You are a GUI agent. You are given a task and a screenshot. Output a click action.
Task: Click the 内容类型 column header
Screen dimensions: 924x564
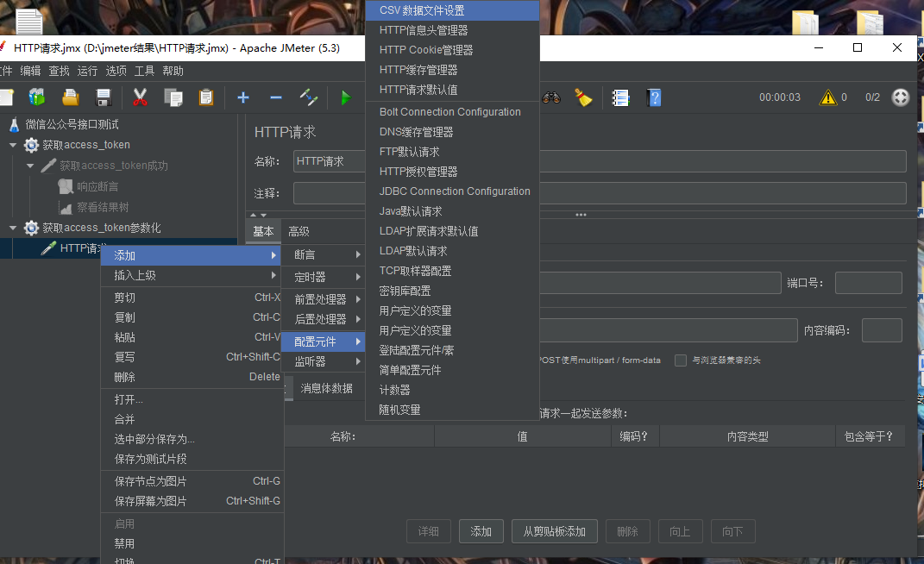tap(747, 436)
